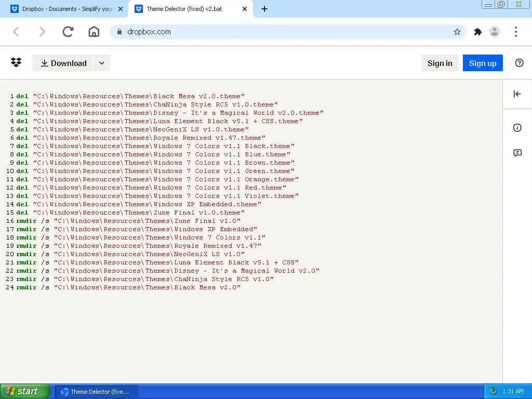Reload the current page
Screen dimensions: 532x399
tap(68, 32)
